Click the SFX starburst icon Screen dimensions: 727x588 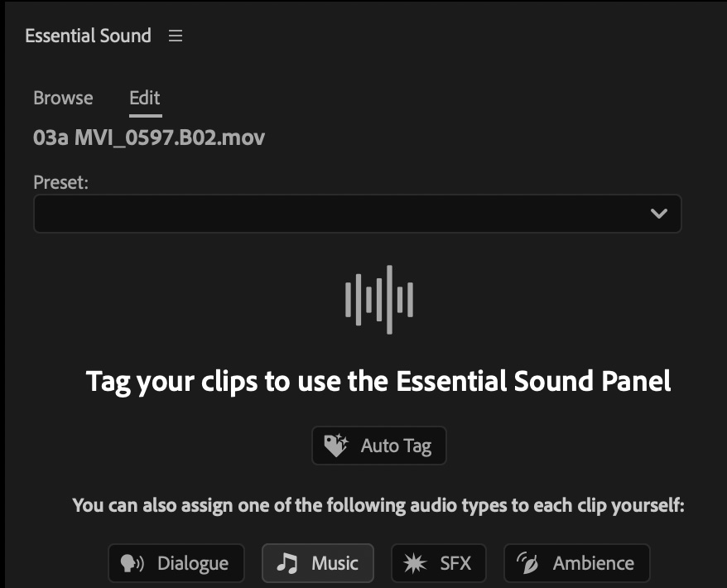coord(415,564)
